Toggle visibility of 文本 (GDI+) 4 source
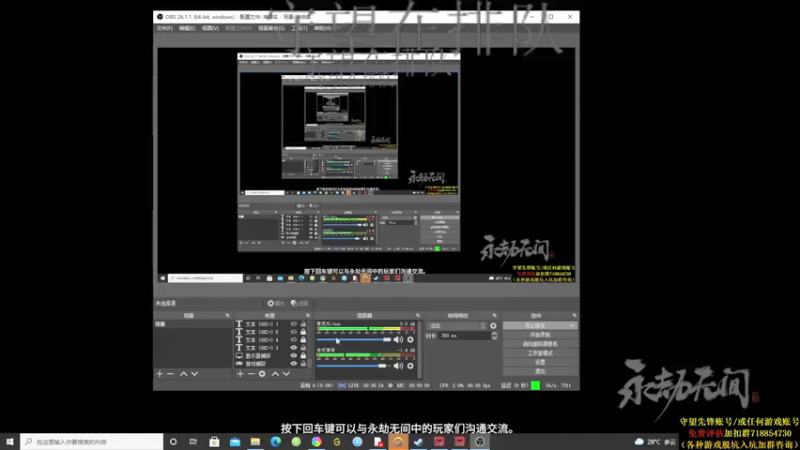This screenshot has width=800, height=450. 293,340
